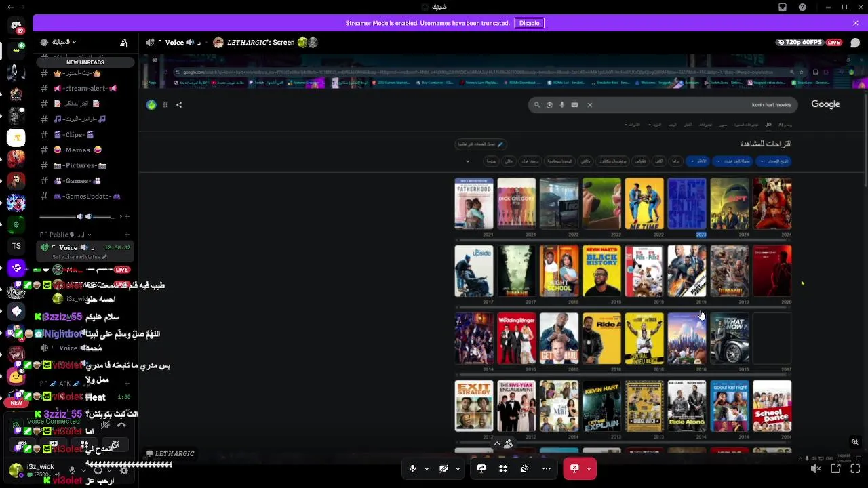The image size is (868, 488).
Task: Open the dropdown beside the stop stream button
Action: 589,468
